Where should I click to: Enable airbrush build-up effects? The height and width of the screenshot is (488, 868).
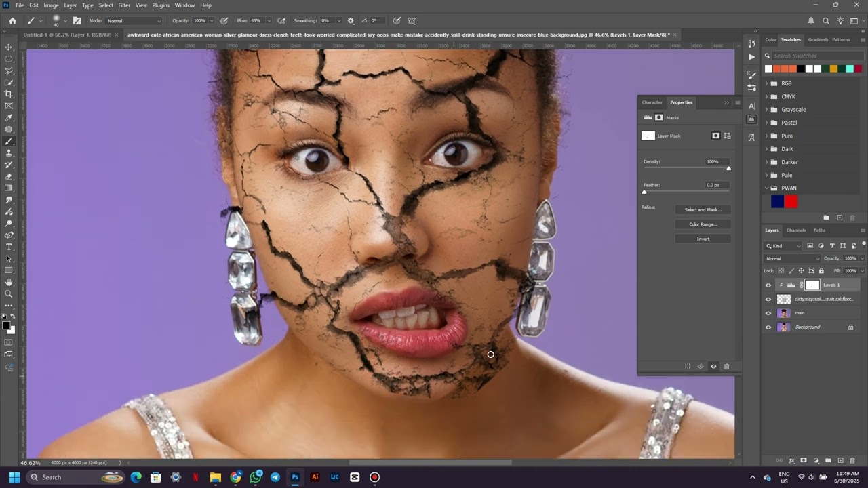281,21
